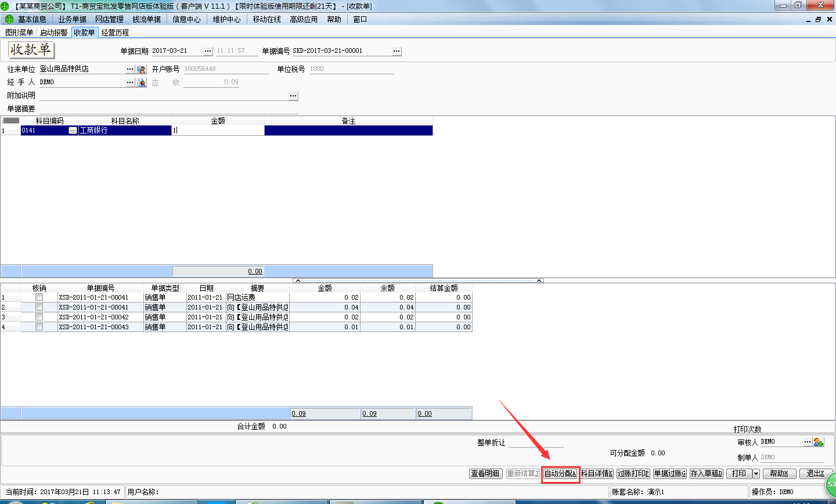Open the 打印 dropdown arrow
The image size is (836, 504).
[756, 474]
